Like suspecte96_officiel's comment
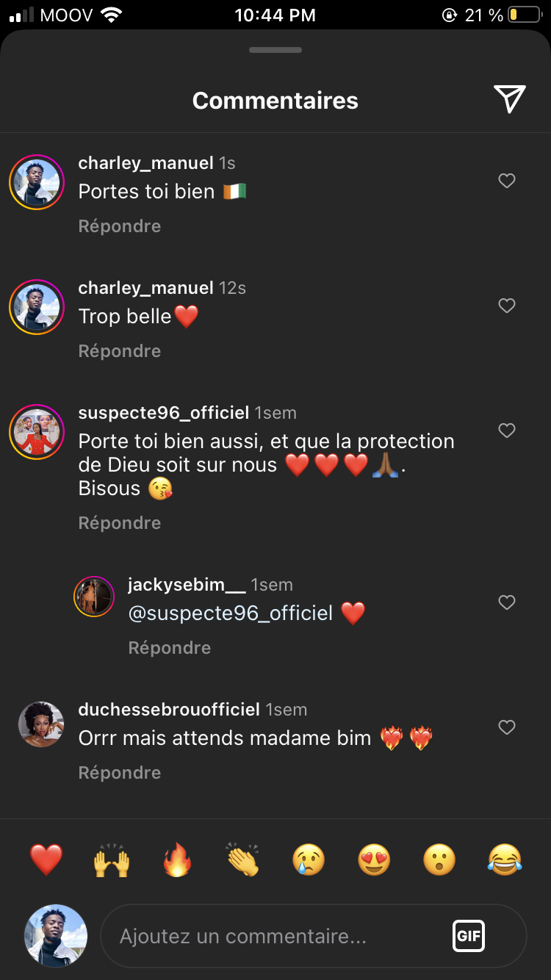This screenshot has height=980, width=551. click(x=507, y=430)
